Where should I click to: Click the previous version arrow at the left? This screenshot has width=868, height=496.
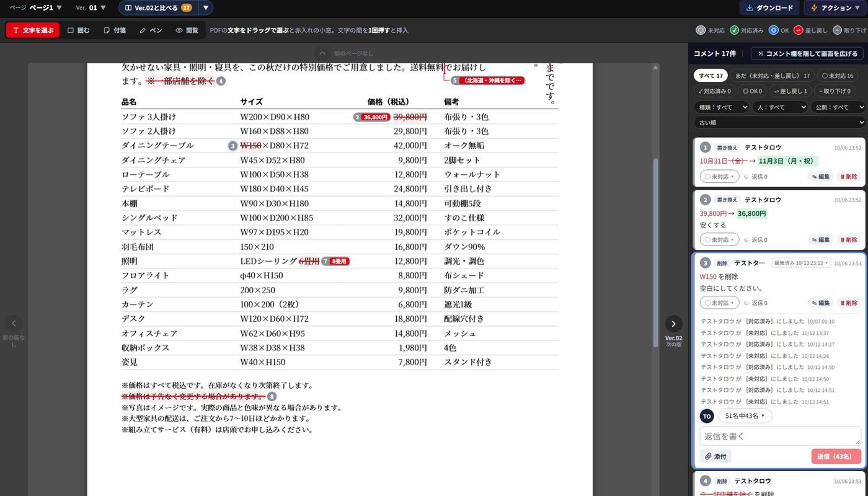(x=14, y=323)
